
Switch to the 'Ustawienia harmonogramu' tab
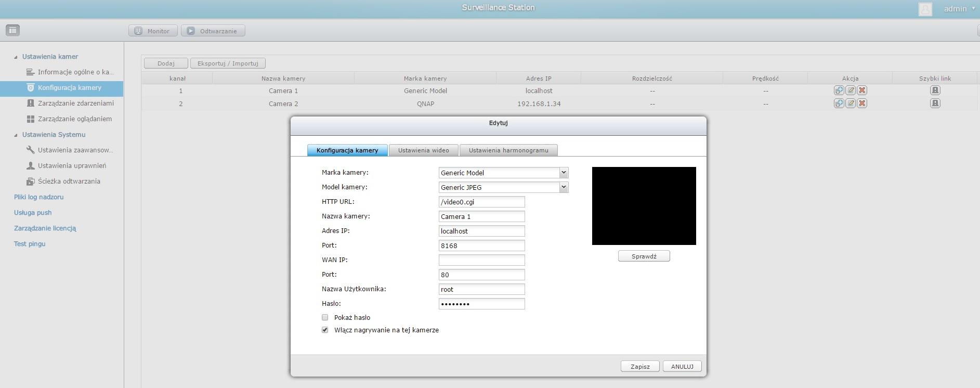pos(508,150)
